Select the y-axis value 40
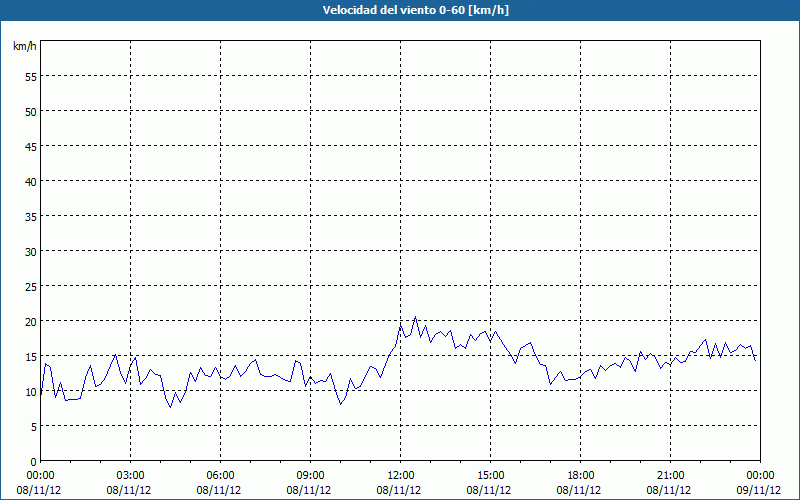This screenshot has height=500, width=800. coord(31,182)
